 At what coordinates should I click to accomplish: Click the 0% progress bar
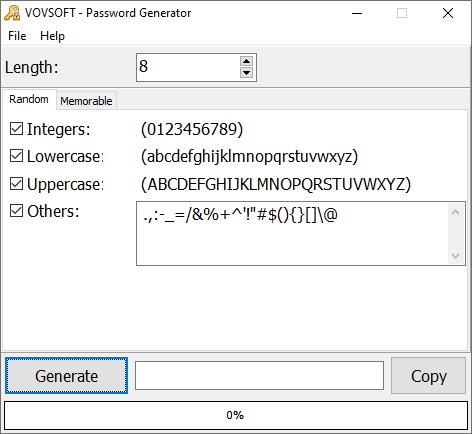point(236,415)
